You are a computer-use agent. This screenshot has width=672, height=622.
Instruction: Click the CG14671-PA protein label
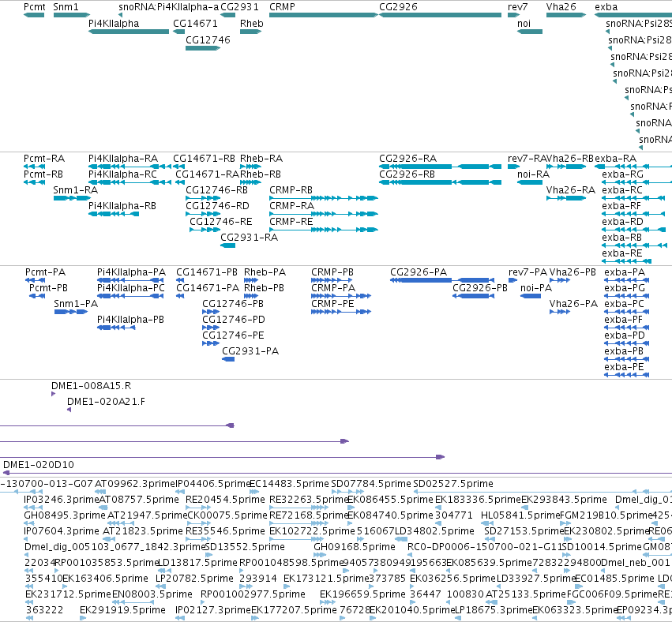(x=208, y=288)
